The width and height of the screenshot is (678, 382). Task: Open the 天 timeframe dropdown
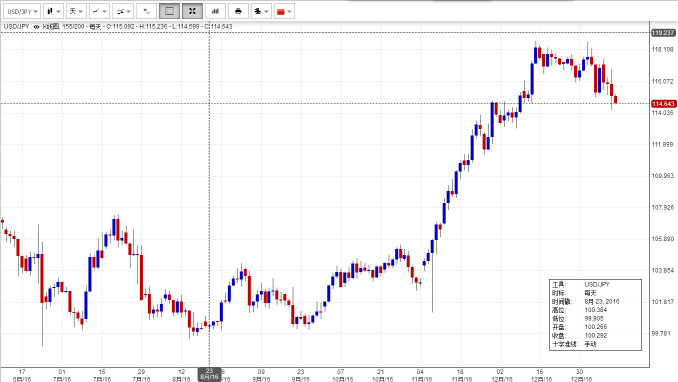click(76, 11)
